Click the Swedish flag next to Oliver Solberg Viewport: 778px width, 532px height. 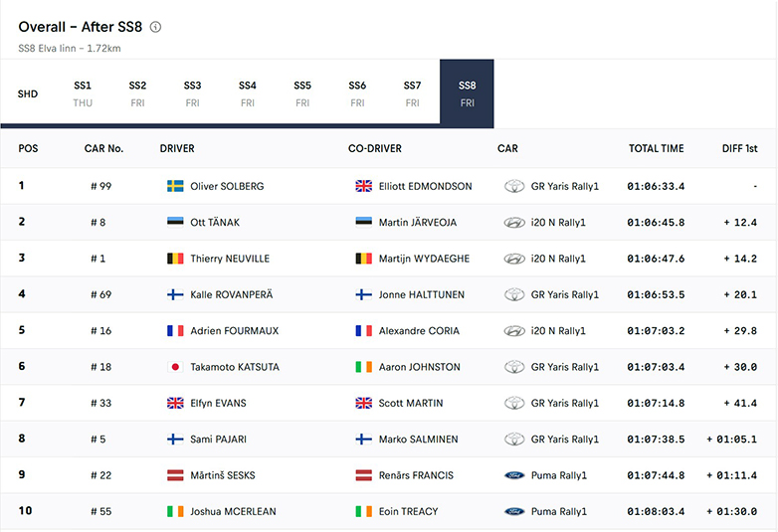click(x=175, y=186)
